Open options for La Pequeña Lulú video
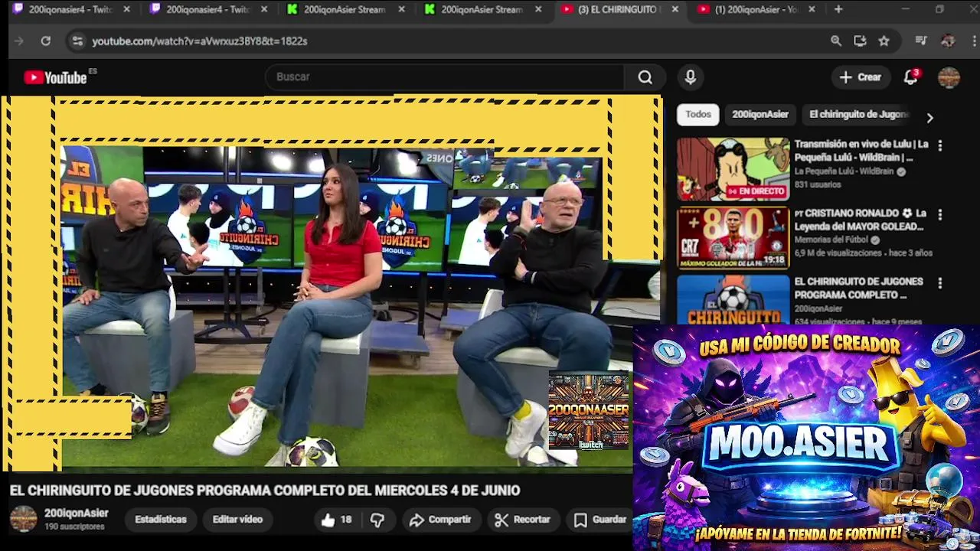 tap(940, 145)
